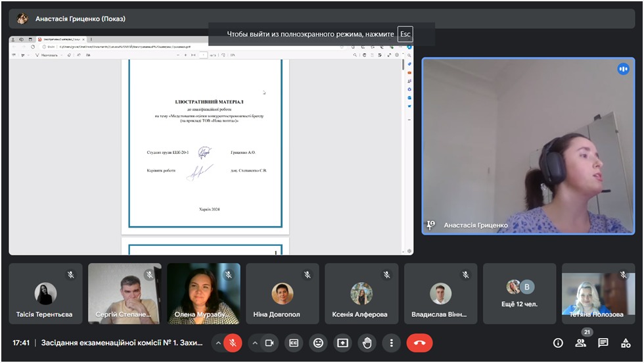This screenshot has height=363, width=644.
Task: Select Ксенія Алферова participant tile
Action: point(361,293)
